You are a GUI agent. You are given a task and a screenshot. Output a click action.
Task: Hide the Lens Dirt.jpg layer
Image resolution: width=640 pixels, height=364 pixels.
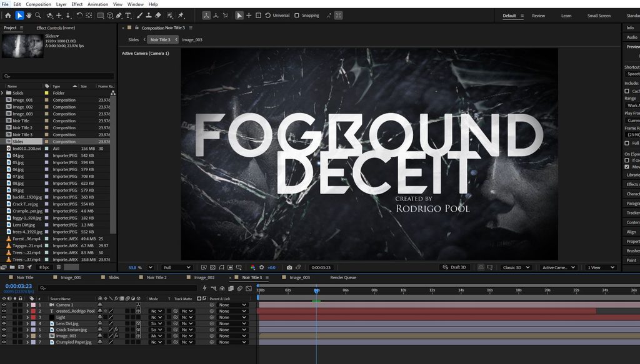(x=4, y=323)
